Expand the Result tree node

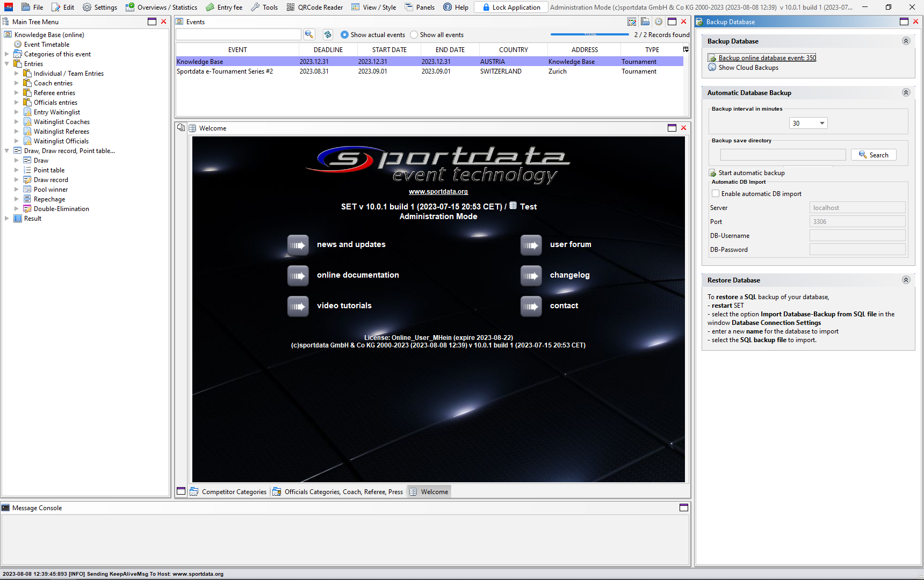(x=7, y=219)
